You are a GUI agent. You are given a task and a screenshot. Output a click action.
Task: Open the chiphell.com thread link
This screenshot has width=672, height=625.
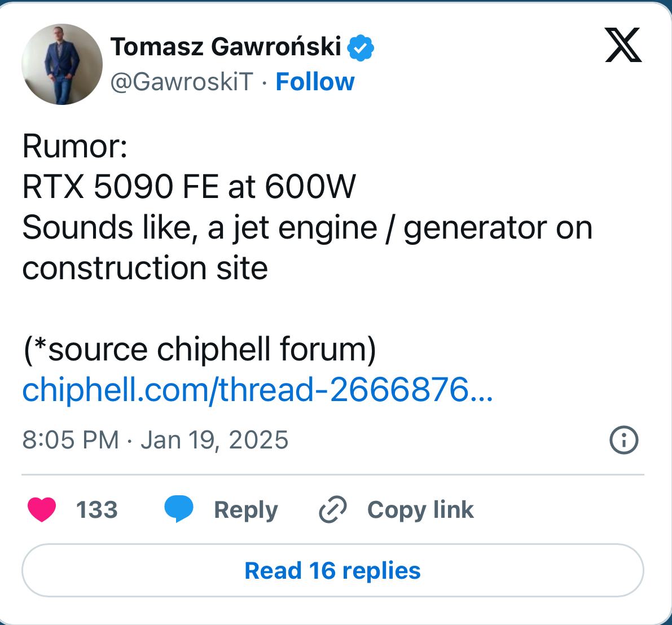point(257,390)
